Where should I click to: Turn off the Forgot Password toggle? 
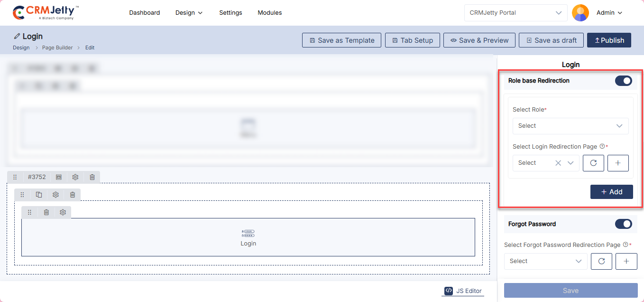tap(623, 224)
